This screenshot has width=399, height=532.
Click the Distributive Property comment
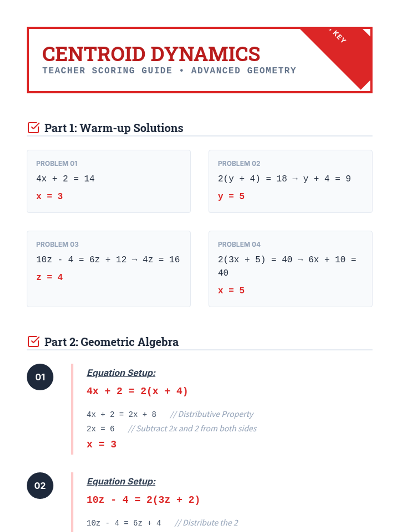(212, 414)
